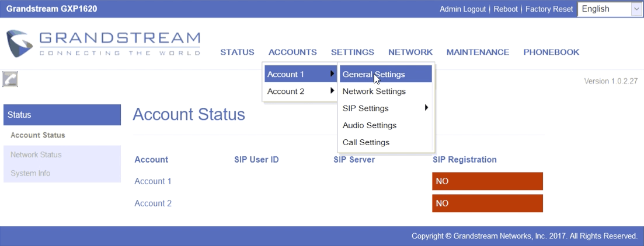The image size is (644, 246).
Task: Click the copyright notice in the footer
Action: (524, 236)
